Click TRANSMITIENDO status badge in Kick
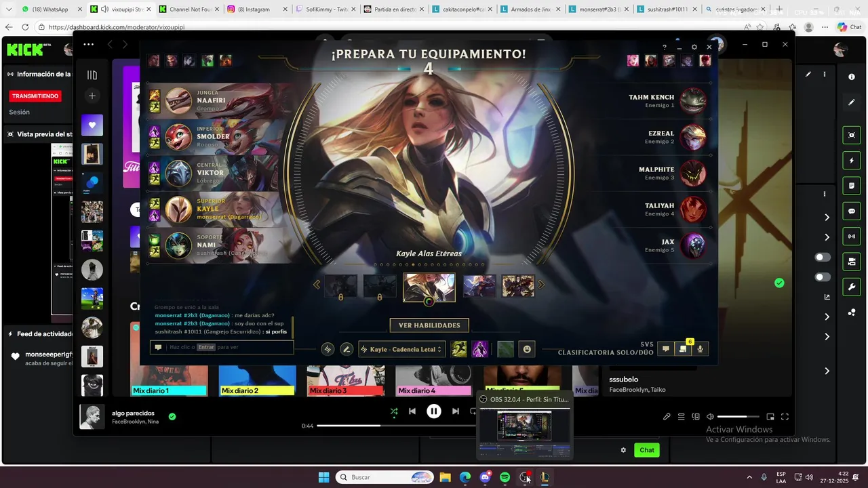 point(35,96)
